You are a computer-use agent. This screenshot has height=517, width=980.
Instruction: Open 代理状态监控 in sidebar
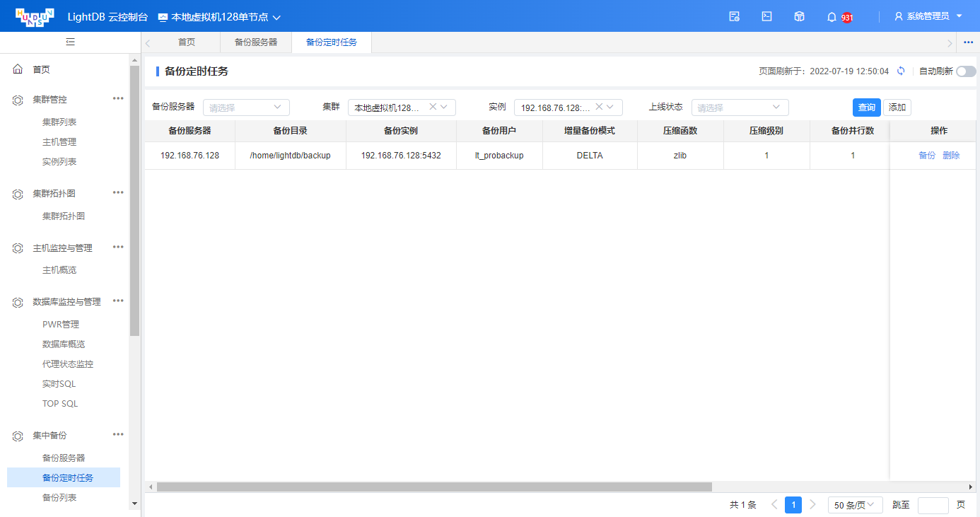(x=68, y=364)
